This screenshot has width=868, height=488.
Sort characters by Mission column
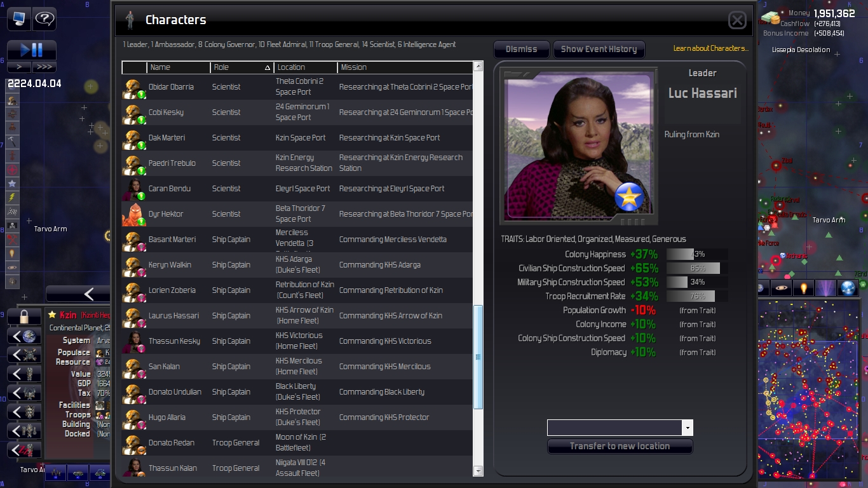(x=405, y=67)
